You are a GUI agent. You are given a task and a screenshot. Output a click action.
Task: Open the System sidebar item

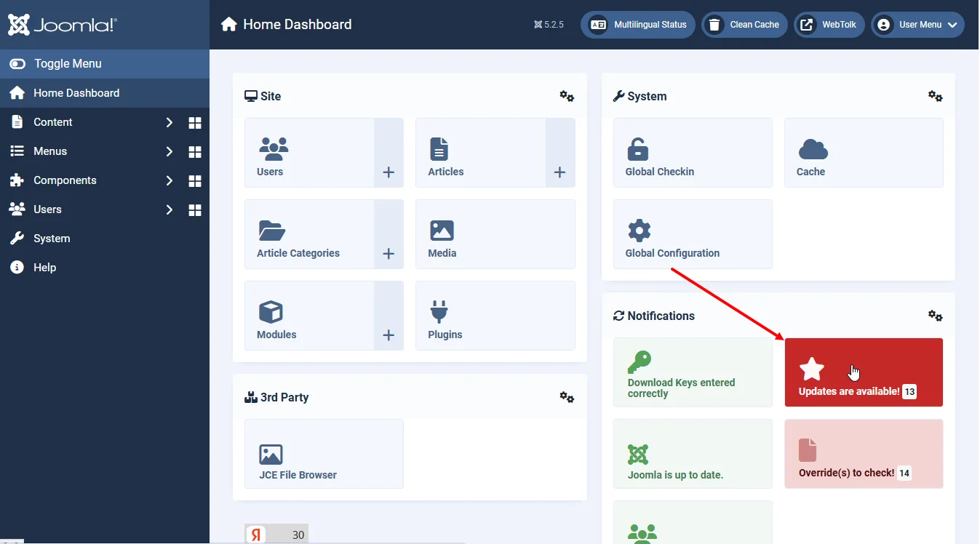pyautogui.click(x=105, y=239)
